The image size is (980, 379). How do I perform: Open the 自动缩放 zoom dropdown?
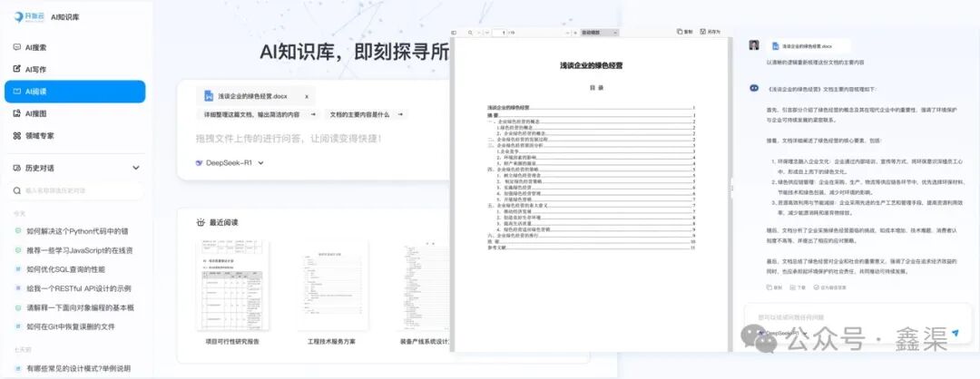(600, 32)
